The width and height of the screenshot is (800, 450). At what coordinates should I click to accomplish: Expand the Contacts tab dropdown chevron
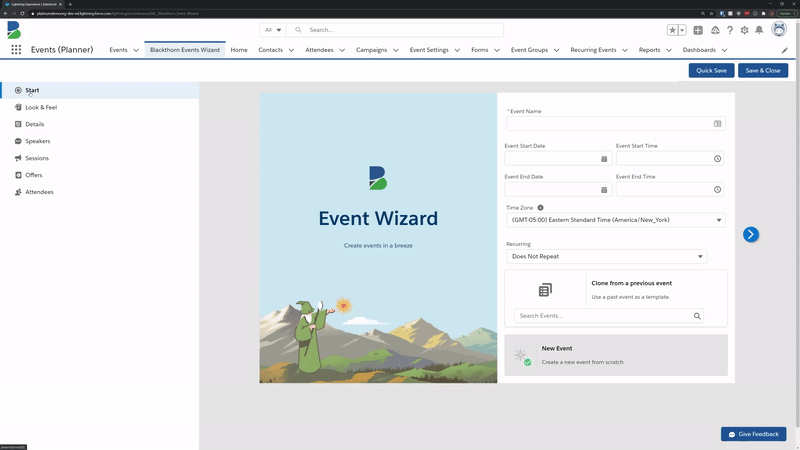pos(291,50)
